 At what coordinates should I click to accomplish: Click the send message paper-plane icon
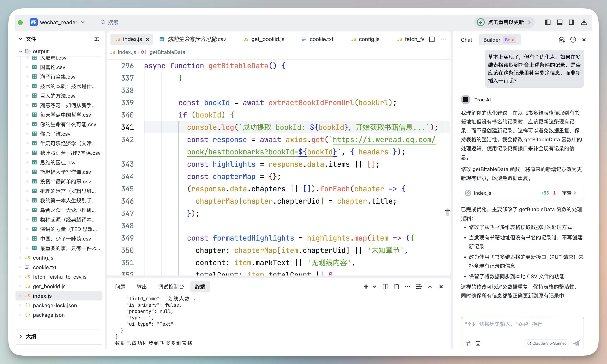coord(576,343)
